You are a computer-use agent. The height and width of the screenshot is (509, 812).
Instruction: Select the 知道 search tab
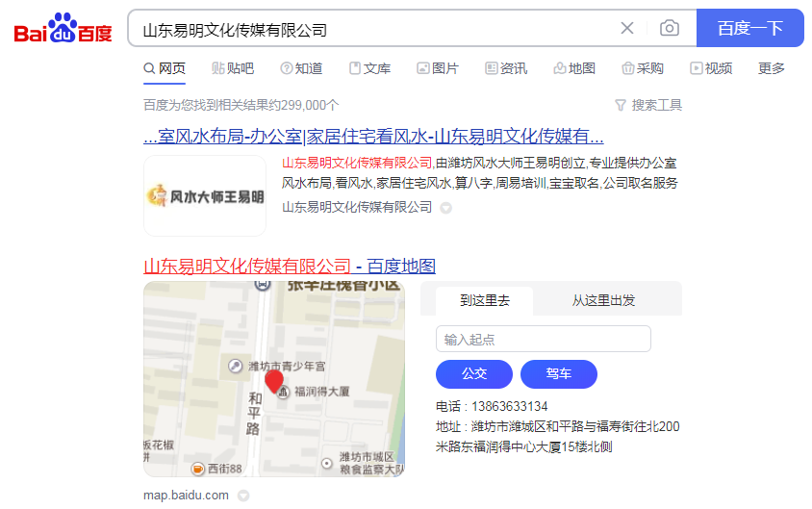coord(301,68)
